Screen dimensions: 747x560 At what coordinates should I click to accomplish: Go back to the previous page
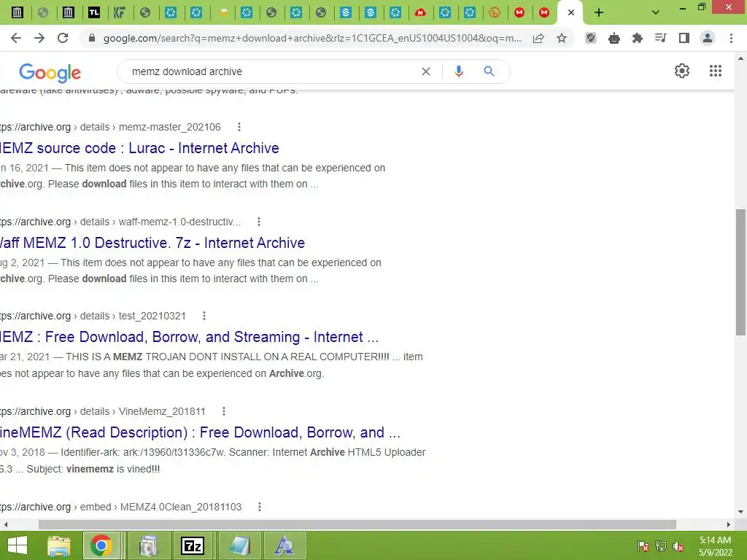[x=16, y=38]
